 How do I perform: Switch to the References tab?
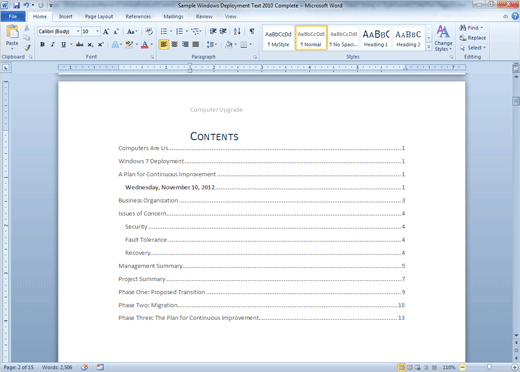[x=138, y=16]
